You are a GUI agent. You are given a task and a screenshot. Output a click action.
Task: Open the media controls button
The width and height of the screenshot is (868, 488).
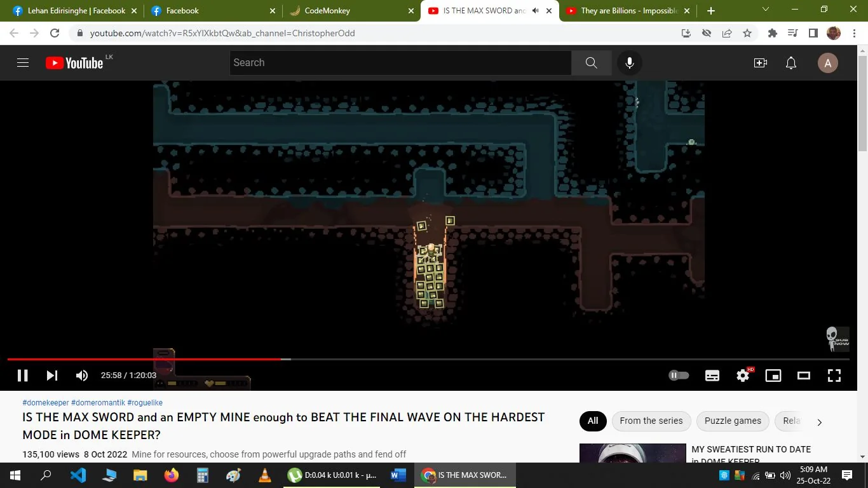(x=792, y=33)
